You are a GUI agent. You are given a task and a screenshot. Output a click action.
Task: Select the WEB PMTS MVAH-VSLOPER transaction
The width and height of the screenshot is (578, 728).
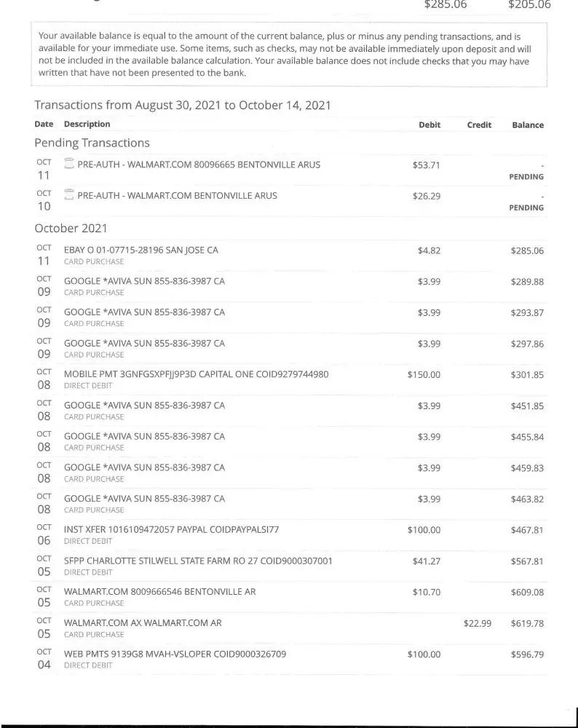(x=175, y=654)
